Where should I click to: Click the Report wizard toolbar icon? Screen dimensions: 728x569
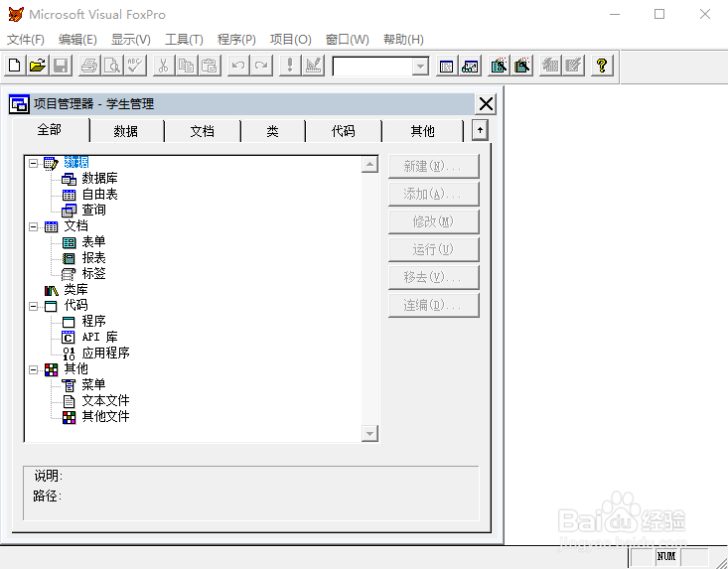[521, 66]
